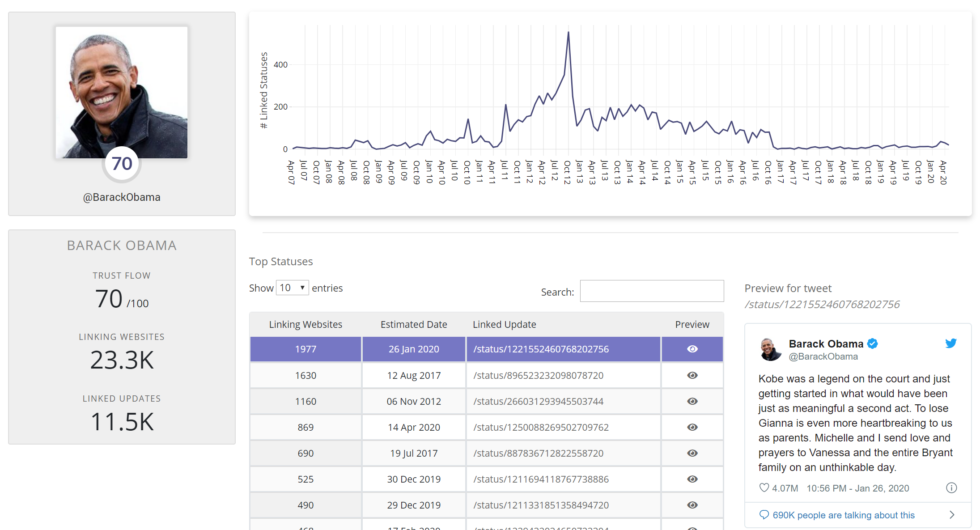This screenshot has width=980, height=530.
Task: Preview the 26 Jan 2020 status via eye icon
Action: (692, 349)
